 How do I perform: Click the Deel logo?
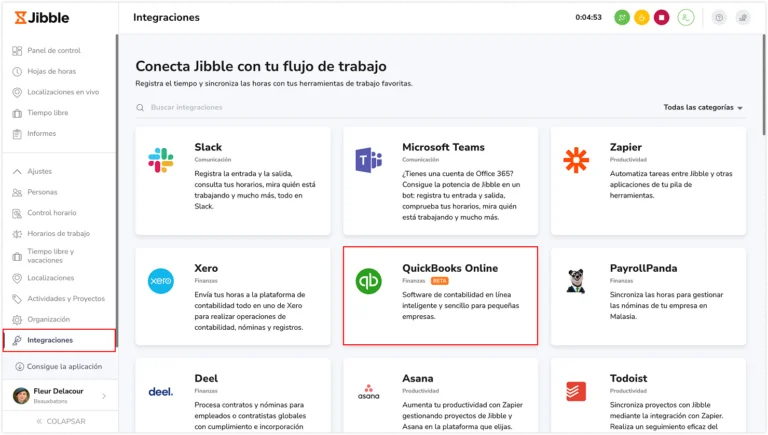click(161, 392)
